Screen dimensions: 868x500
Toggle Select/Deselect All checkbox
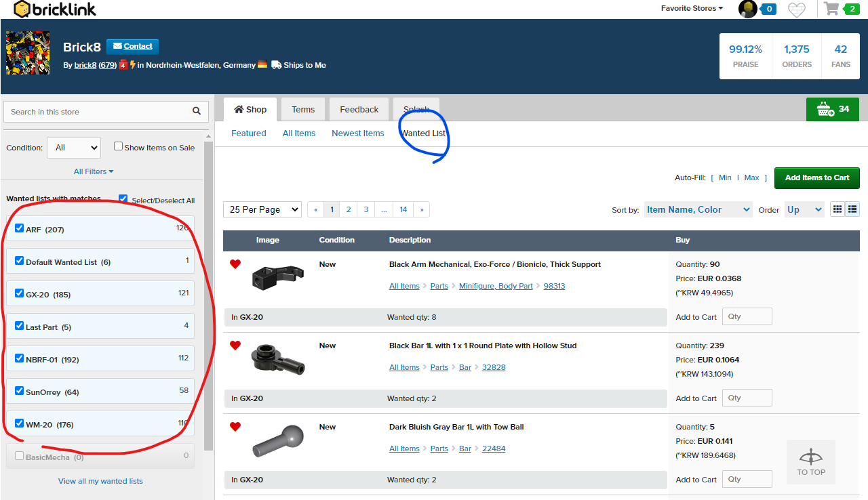click(x=123, y=199)
